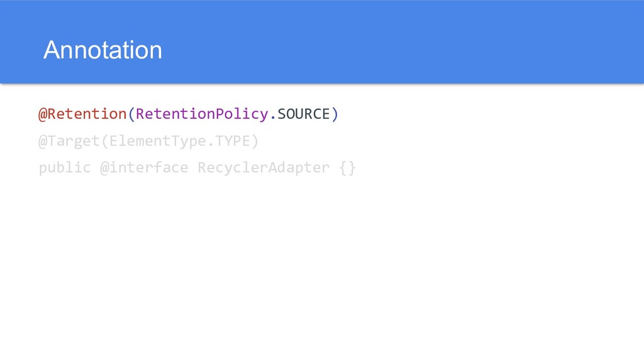Select the "SOURCE" constant in code

pyautogui.click(x=303, y=114)
